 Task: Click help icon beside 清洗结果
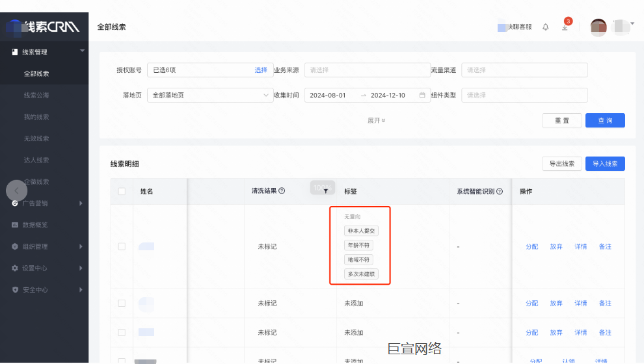click(282, 191)
